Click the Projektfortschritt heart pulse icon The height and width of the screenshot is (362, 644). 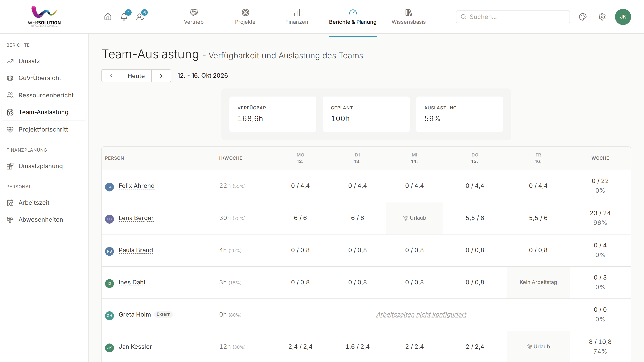coord(10,129)
